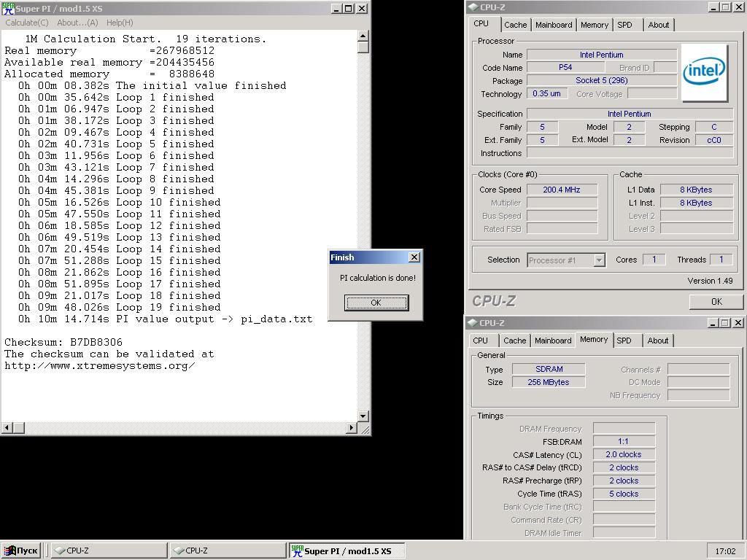Click the Code Name field P54
Viewport: 747px width, 560px height.
coord(565,68)
